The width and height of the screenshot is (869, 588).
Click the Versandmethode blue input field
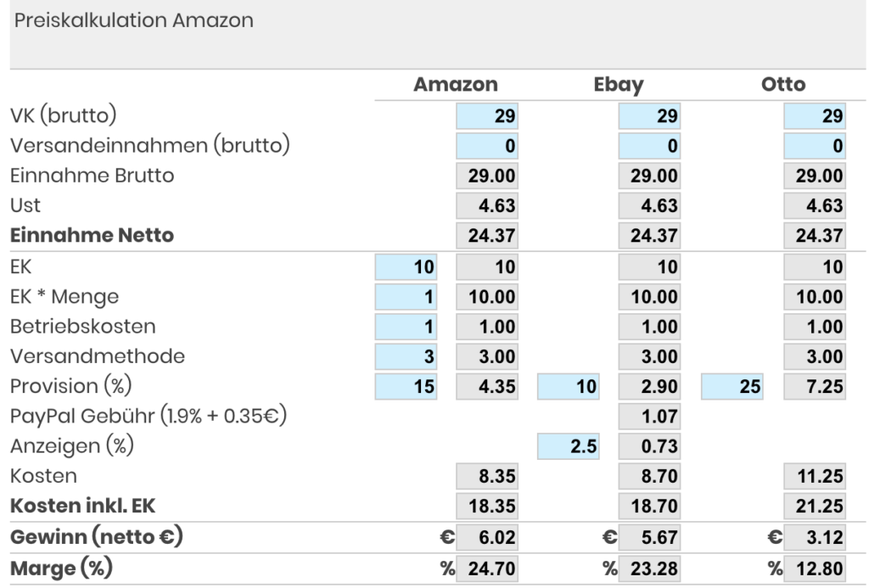point(406,357)
